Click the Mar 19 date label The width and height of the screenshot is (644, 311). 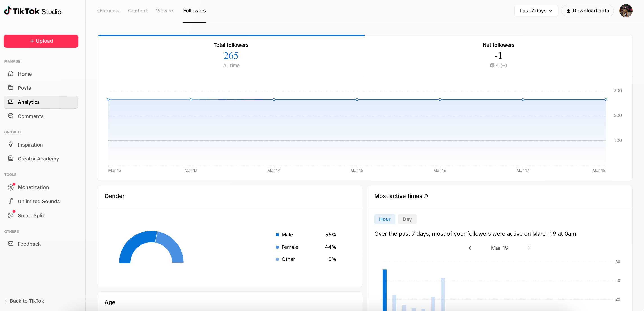[499, 248]
